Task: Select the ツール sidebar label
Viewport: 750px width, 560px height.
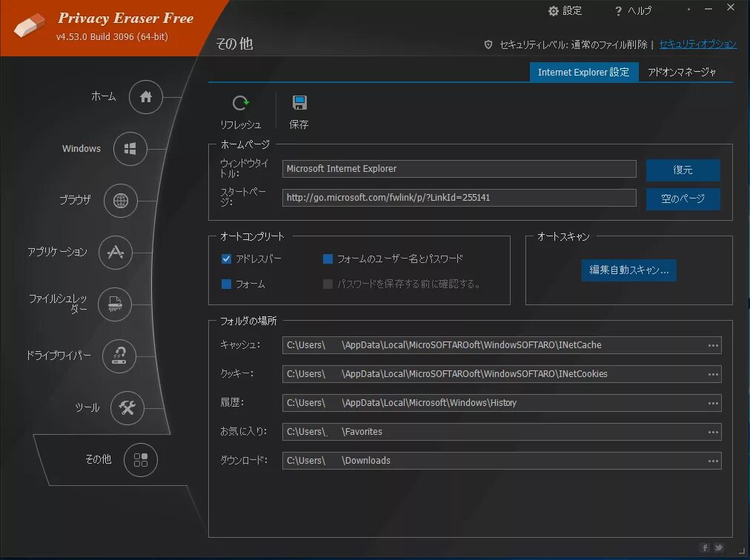Action: pyautogui.click(x=87, y=407)
